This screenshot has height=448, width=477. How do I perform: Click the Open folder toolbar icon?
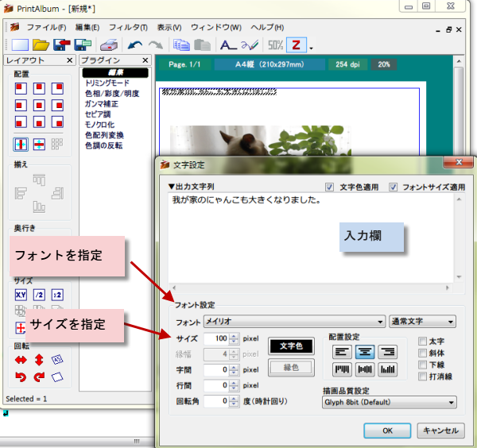coord(41,45)
